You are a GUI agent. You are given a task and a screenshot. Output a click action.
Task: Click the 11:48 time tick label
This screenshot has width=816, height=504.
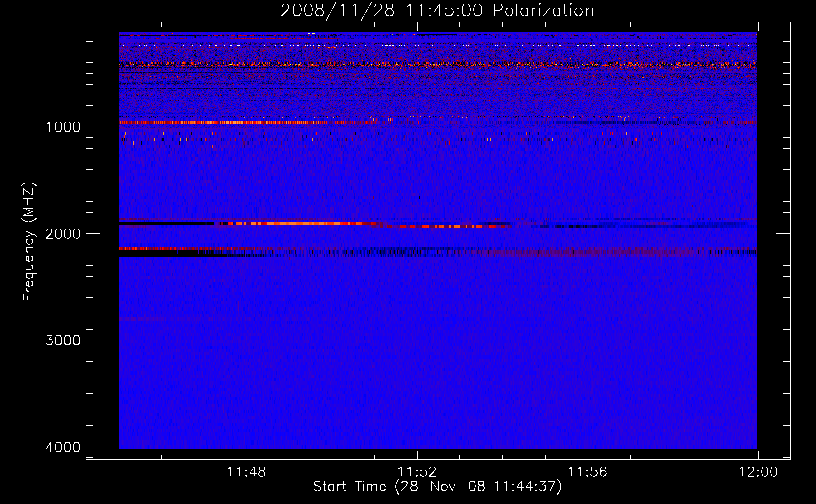[x=246, y=472]
